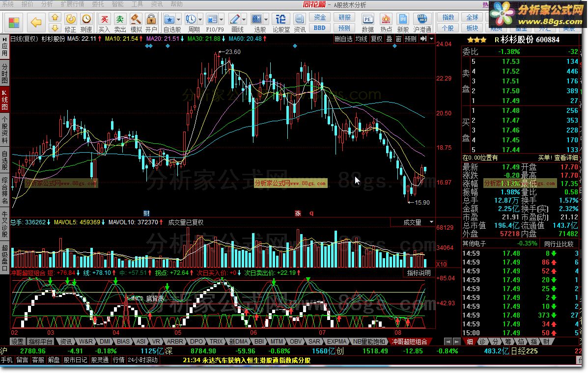Expand the dropdown arrow beside 周期
Viewport: 588px width, 373px height.
pyautogui.click(x=200, y=19)
